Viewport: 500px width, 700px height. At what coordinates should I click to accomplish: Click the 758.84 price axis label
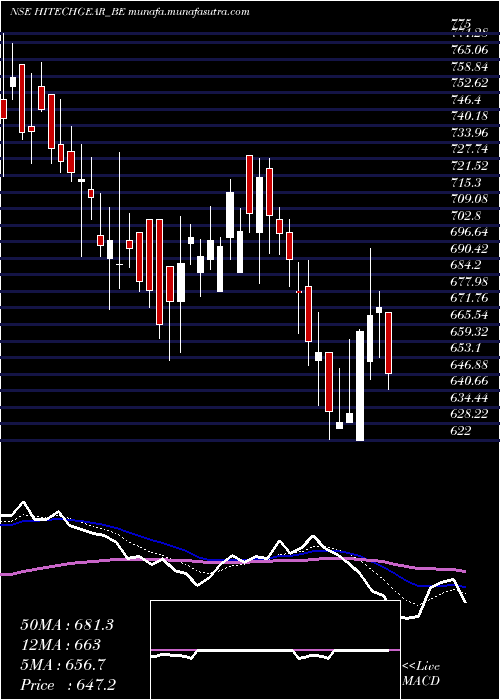tap(470, 67)
